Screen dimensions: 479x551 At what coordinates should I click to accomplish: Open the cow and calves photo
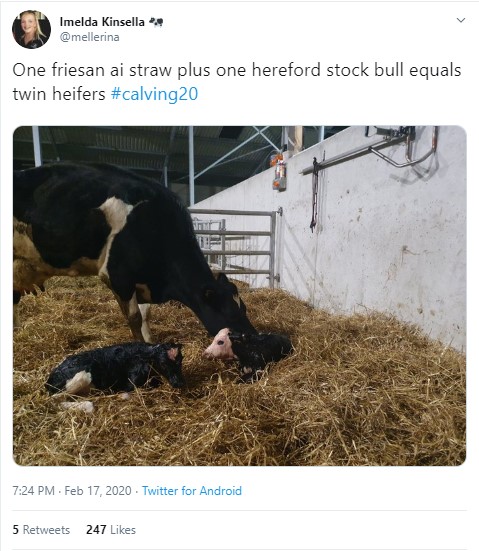click(240, 296)
